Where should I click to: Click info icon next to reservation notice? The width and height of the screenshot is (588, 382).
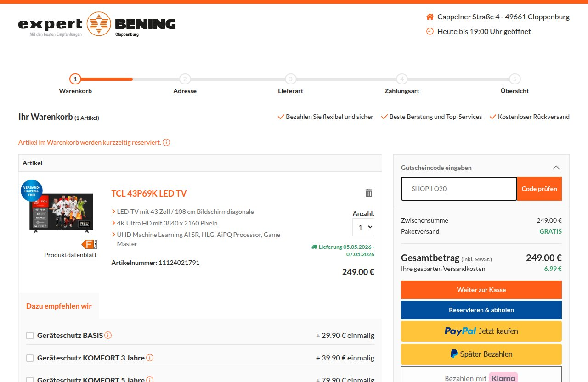(166, 142)
